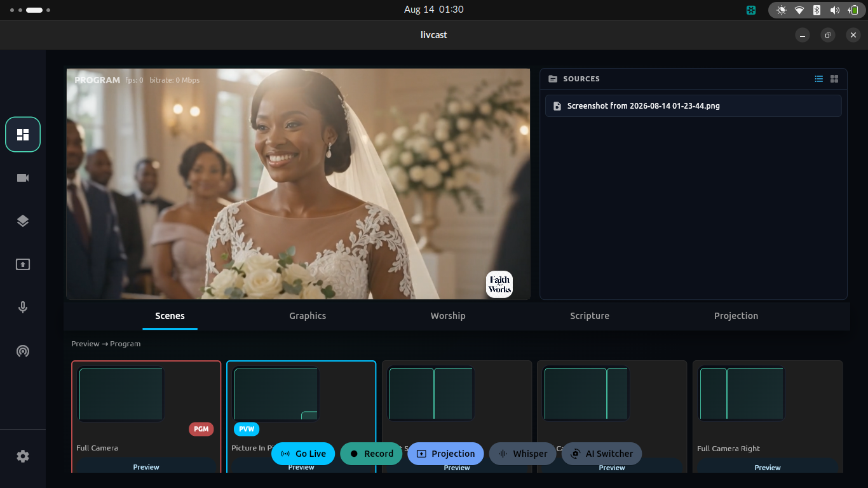The image size is (868, 488).
Task: Click the bride in the program video monitor
Action: (x=305, y=184)
